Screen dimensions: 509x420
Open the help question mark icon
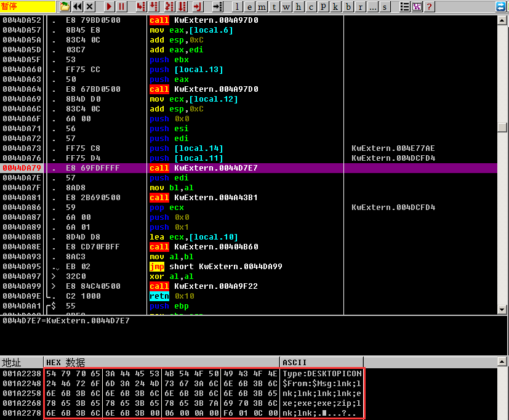pos(429,7)
